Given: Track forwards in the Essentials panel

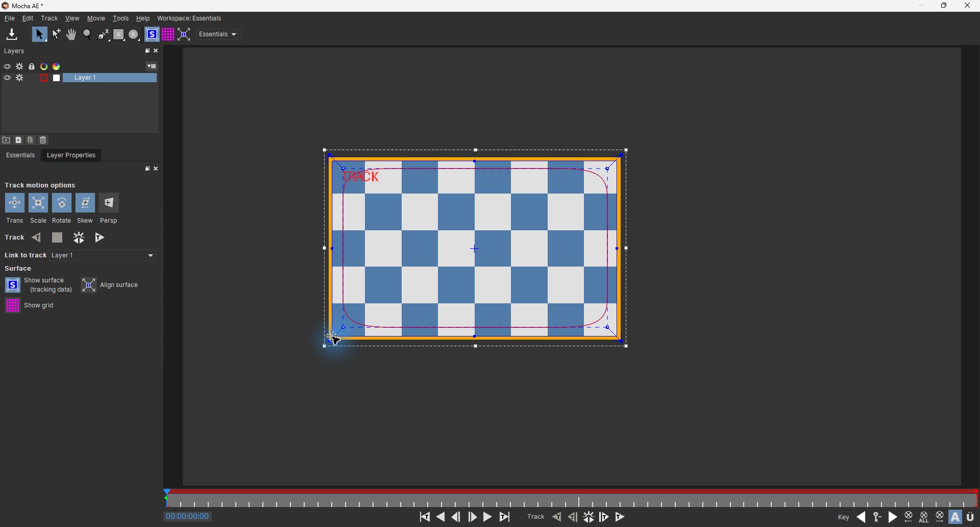Looking at the screenshot, I should [x=100, y=238].
